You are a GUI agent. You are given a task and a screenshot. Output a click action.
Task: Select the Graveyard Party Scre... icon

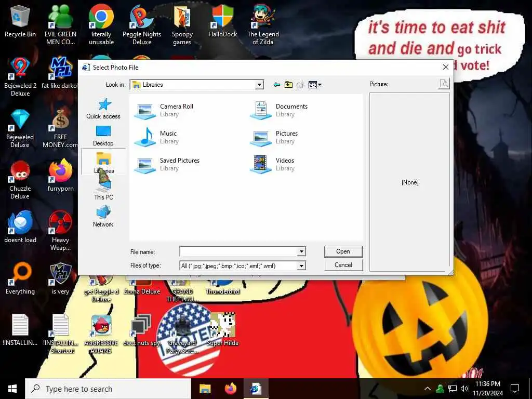pos(182,334)
